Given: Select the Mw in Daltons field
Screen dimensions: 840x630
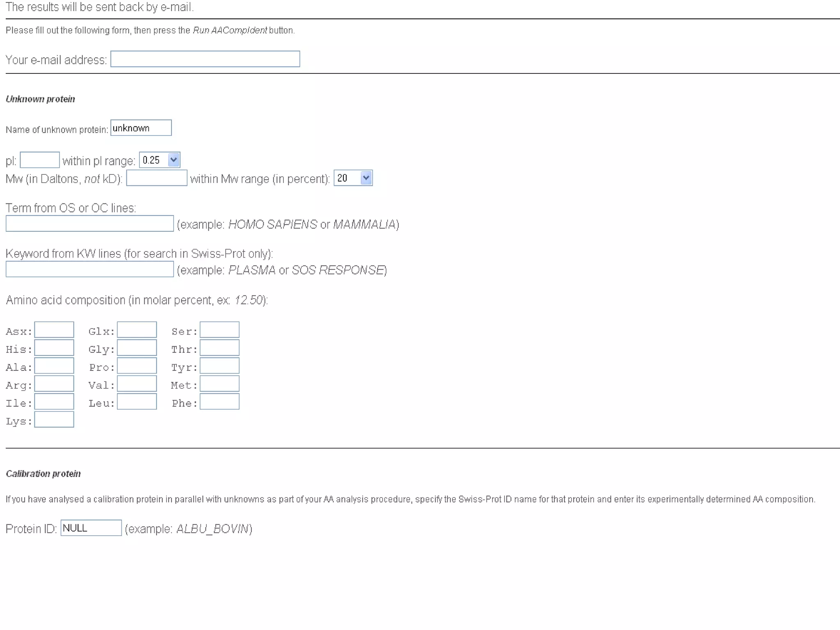Looking at the screenshot, I should point(157,178).
